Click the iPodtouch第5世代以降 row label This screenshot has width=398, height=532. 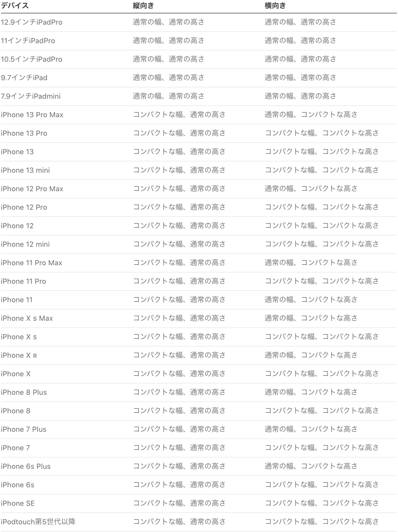[38, 522]
